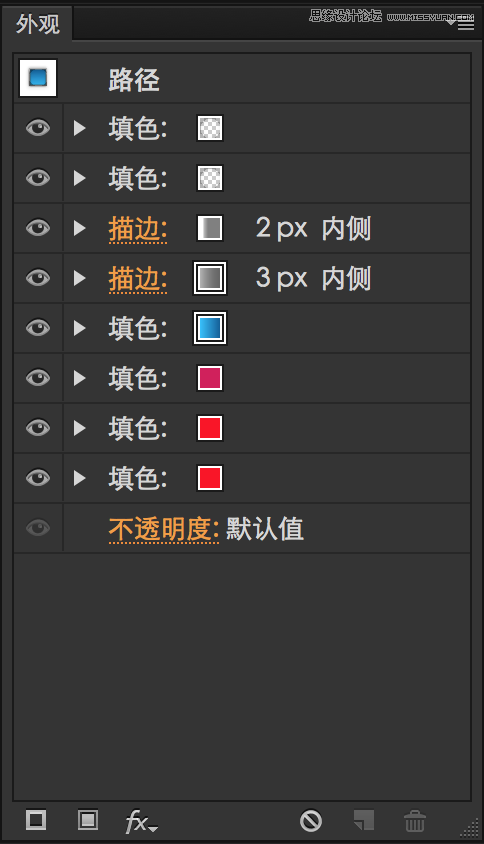Open the 不透明度 opacity link
The width and height of the screenshot is (484, 844).
click(x=164, y=529)
